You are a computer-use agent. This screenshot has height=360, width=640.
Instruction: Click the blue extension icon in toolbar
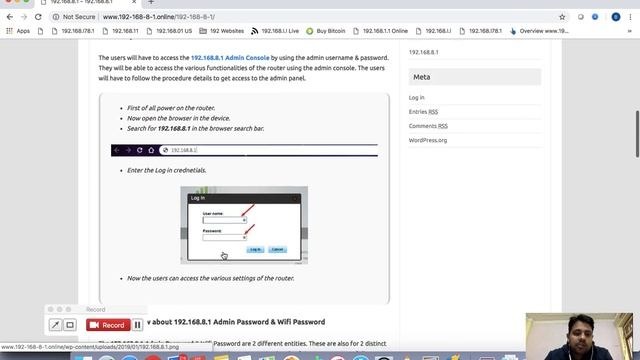point(595,17)
